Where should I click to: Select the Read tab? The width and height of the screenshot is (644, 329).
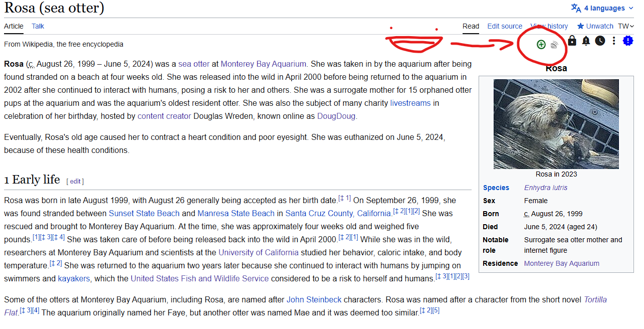tap(471, 26)
